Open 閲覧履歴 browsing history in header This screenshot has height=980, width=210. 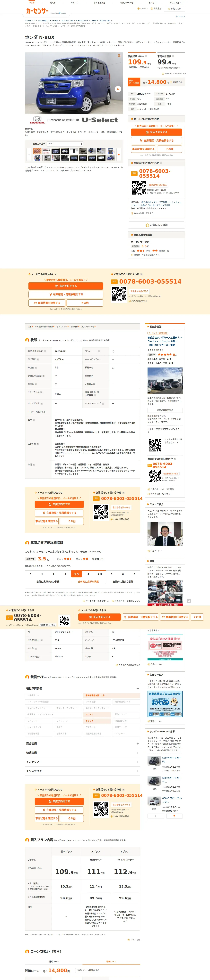156,8
